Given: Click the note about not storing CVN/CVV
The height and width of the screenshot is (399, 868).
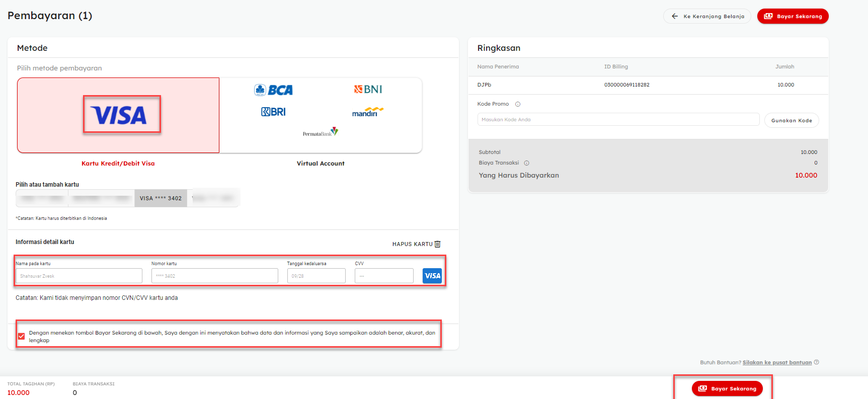Looking at the screenshot, I should (97, 298).
